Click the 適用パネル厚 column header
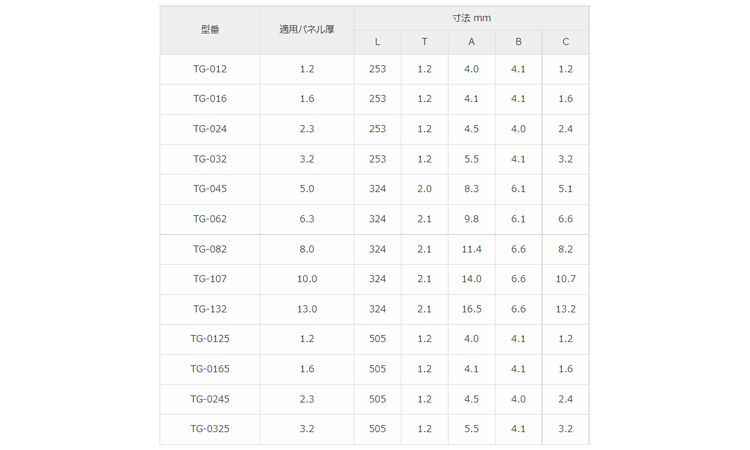This screenshot has height=450, width=750. coord(307,30)
